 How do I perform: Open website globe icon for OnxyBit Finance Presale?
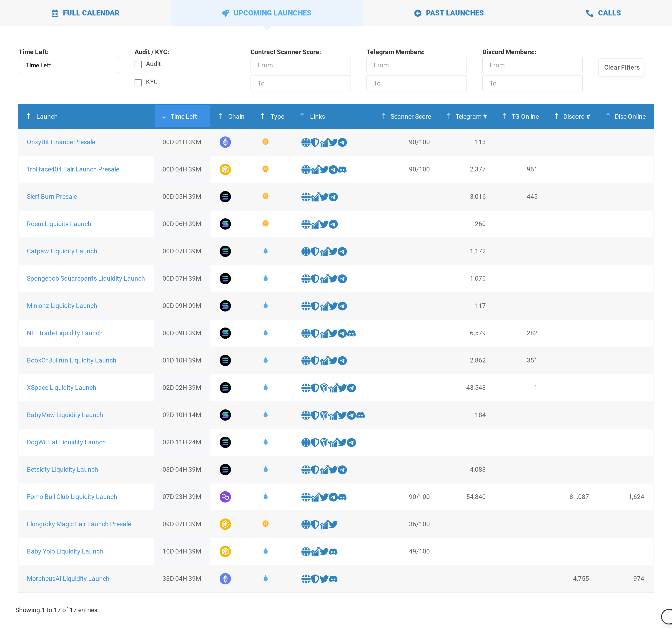pos(306,142)
